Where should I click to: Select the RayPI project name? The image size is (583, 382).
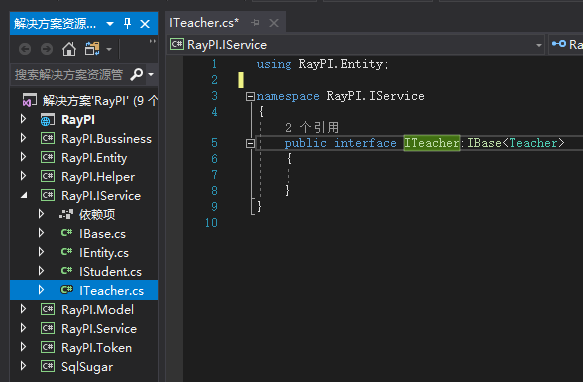pyautogui.click(x=78, y=120)
